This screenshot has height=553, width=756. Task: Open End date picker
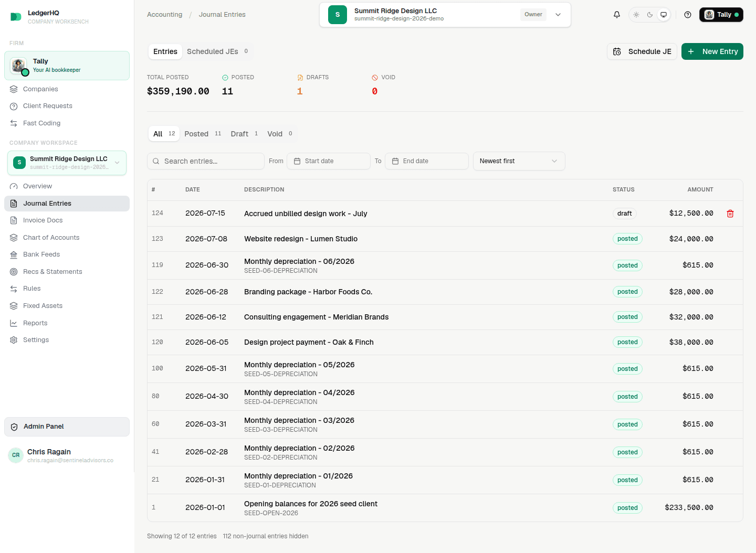point(427,161)
